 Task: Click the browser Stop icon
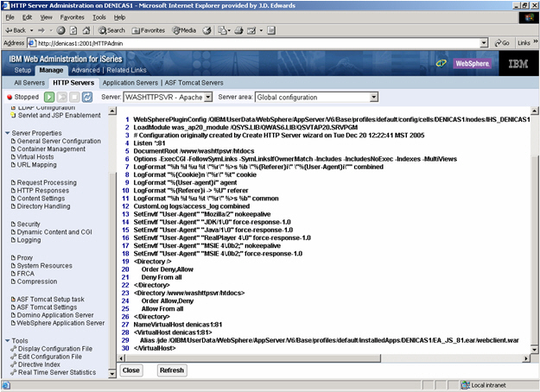60,30
